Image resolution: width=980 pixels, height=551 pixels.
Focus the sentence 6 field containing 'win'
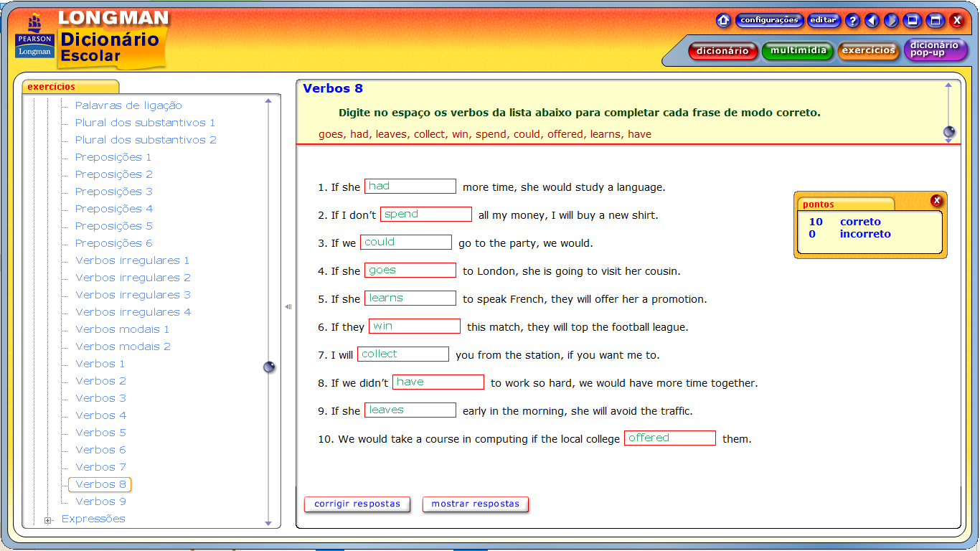415,326
